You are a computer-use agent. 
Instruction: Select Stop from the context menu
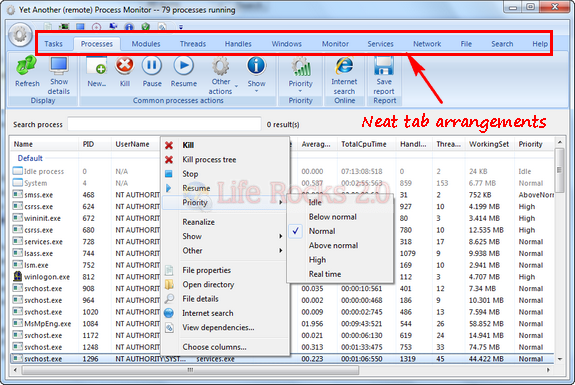pos(224,174)
